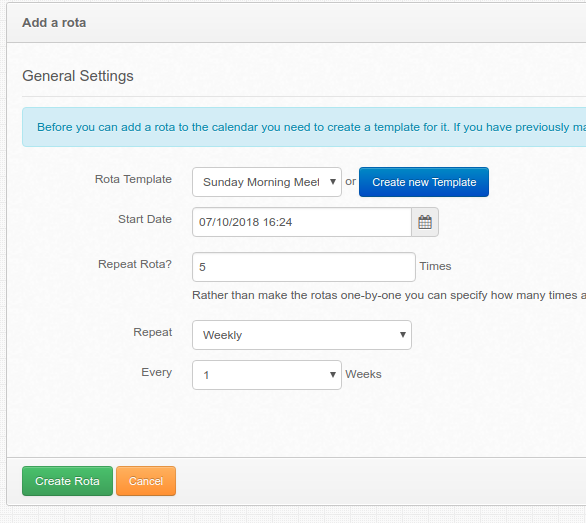The image size is (586, 523).
Task: Expand the Repeat dropdown showing Weekly
Action: click(x=302, y=335)
